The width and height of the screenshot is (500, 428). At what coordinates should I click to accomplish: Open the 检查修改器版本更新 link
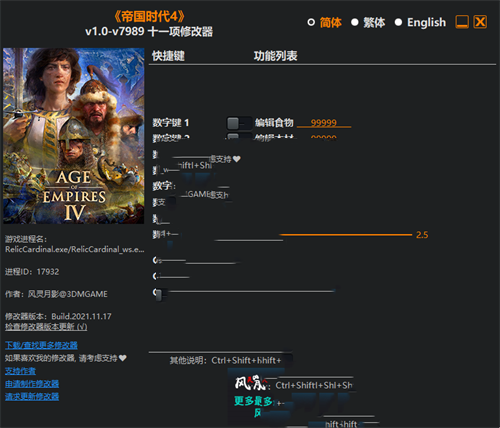46,327
